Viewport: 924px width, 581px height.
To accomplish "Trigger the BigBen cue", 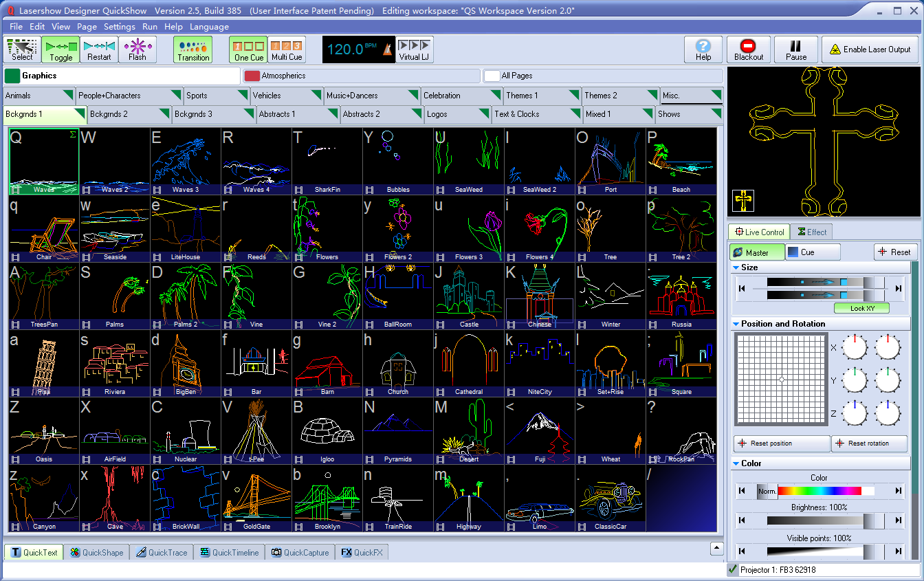I will click(x=186, y=363).
